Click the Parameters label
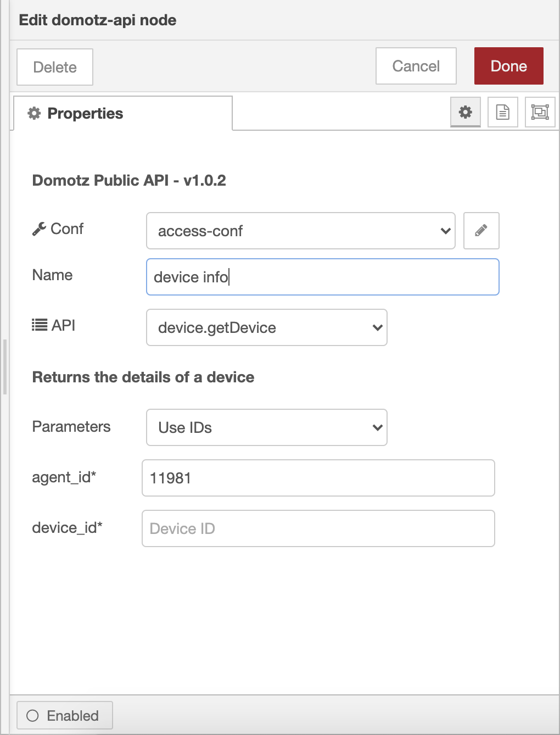Viewport: 560px width, 735px height. (71, 427)
